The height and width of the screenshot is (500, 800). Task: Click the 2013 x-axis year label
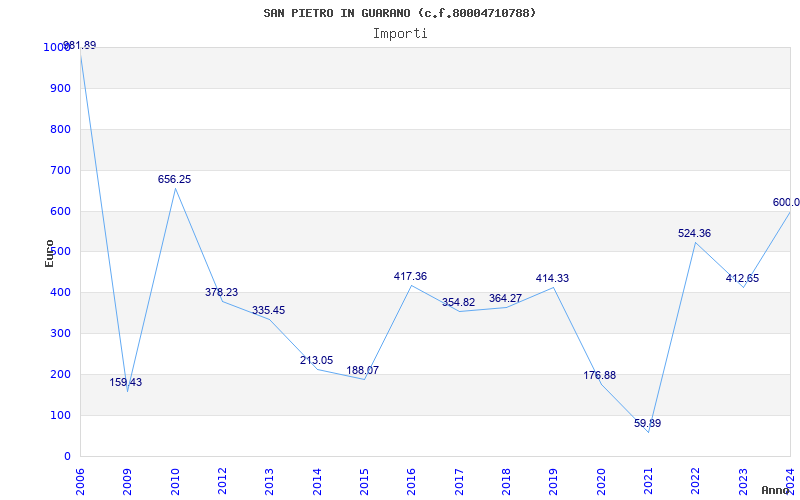point(269,482)
